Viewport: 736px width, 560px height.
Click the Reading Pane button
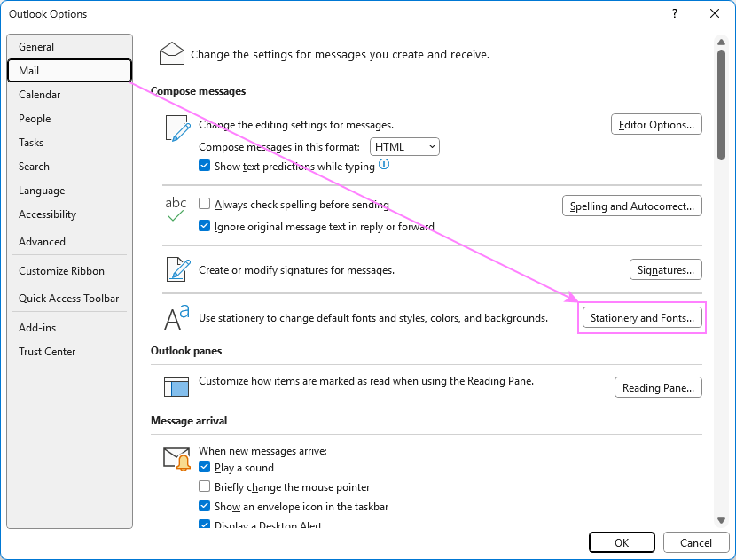(x=658, y=387)
